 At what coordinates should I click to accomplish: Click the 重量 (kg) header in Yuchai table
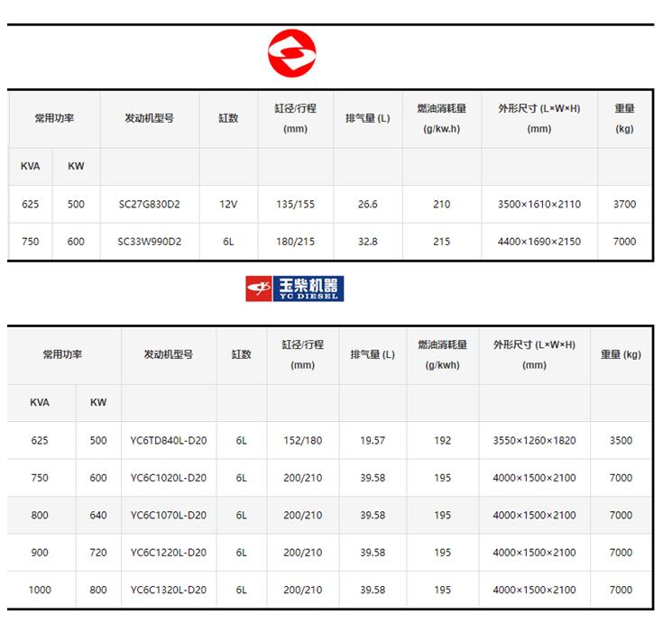pyautogui.click(x=621, y=354)
